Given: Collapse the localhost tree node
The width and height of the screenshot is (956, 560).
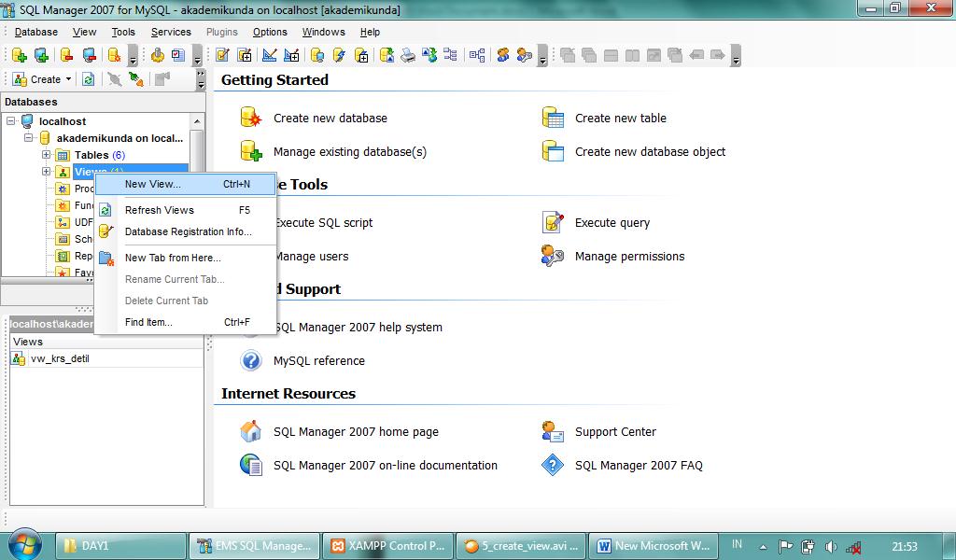Looking at the screenshot, I should [x=11, y=121].
